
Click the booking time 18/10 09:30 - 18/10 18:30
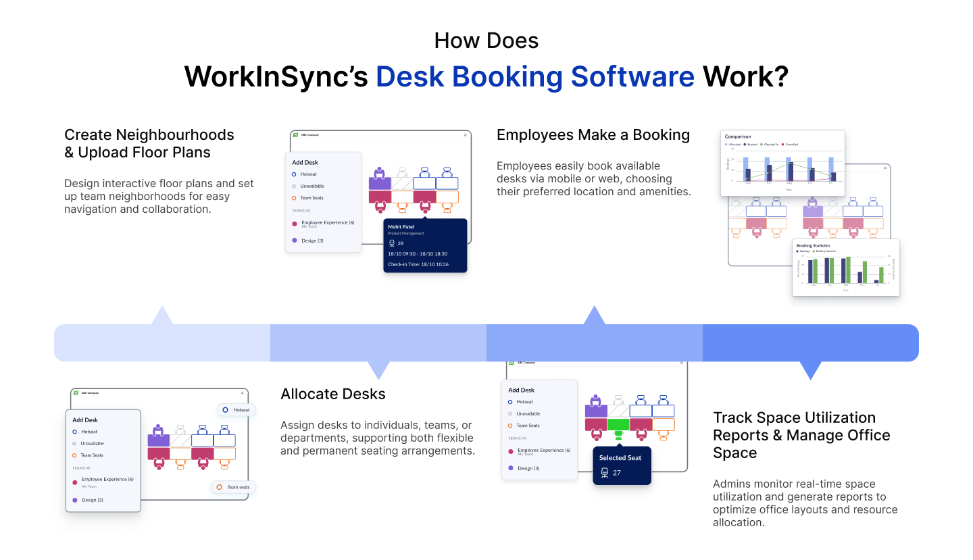click(418, 254)
